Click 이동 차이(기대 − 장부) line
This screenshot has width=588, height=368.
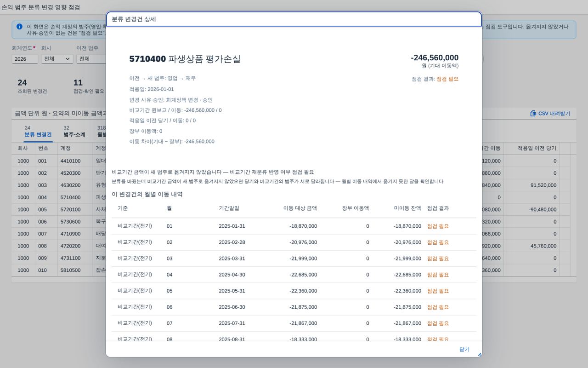(x=172, y=142)
